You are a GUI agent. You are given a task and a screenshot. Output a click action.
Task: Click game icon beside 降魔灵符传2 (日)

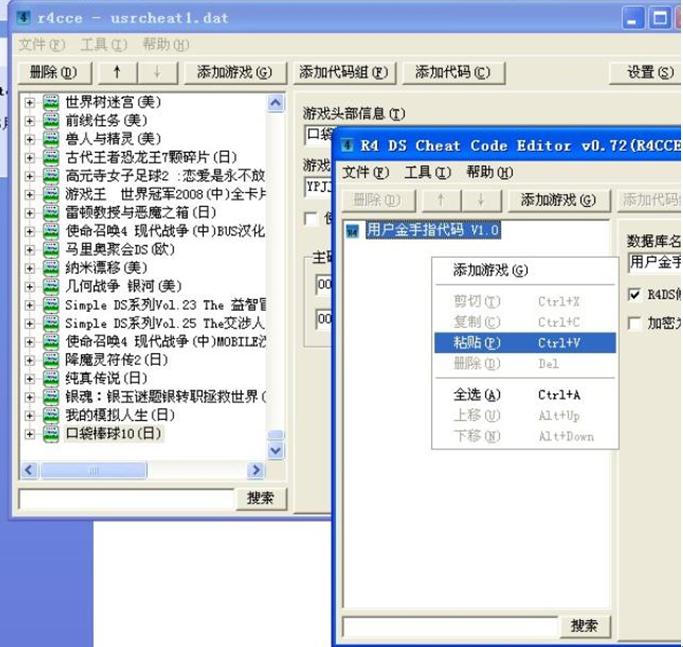pyautogui.click(x=51, y=360)
